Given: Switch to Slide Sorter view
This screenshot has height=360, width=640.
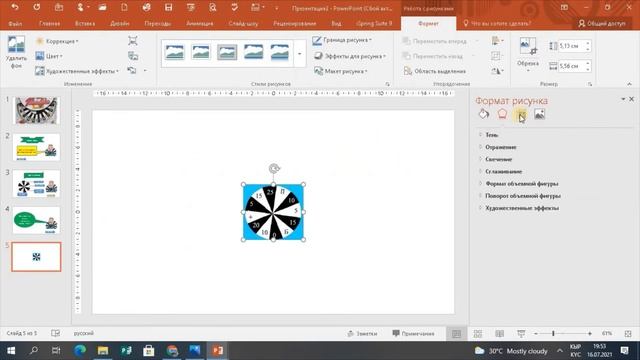Looking at the screenshot, I should click(478, 334).
